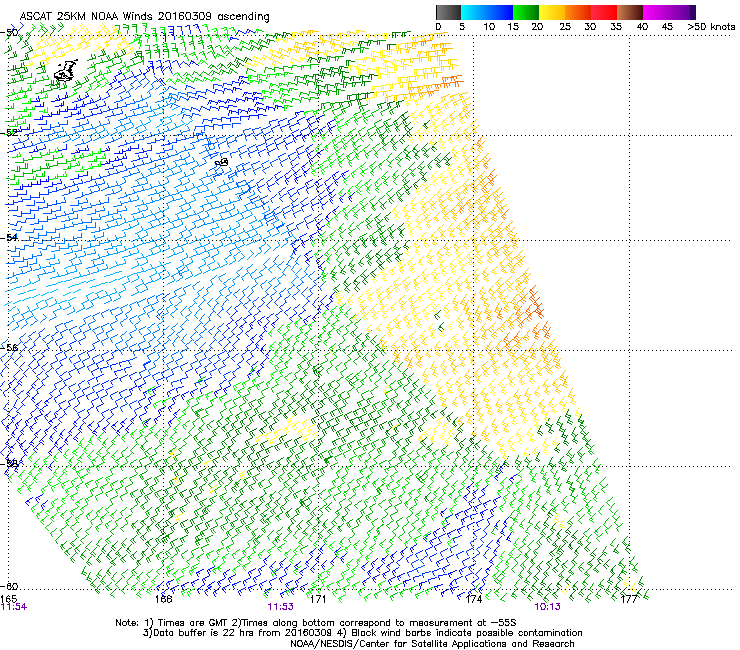
Task: Click the note 'Data buffer is 22 hrs'
Action: click(x=202, y=633)
